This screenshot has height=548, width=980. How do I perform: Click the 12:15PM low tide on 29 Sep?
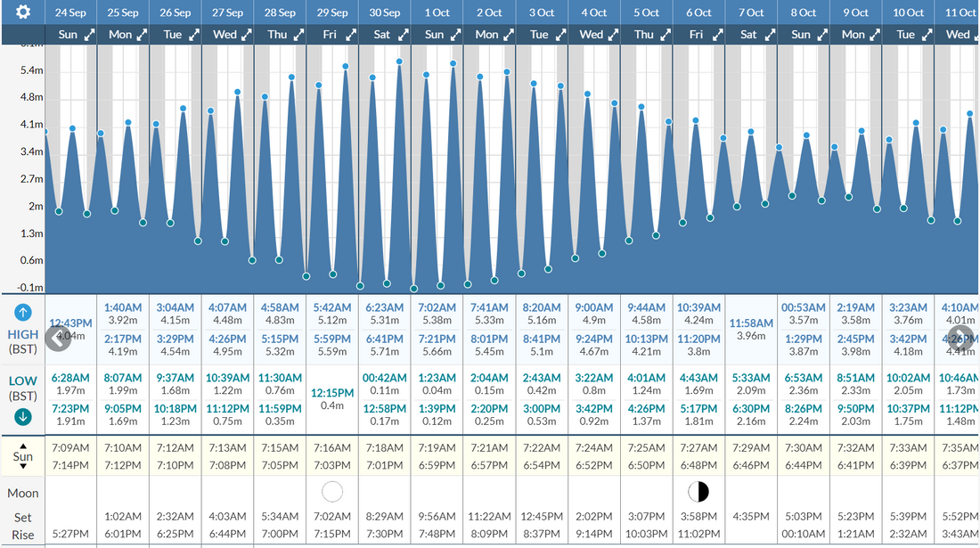coord(332,392)
